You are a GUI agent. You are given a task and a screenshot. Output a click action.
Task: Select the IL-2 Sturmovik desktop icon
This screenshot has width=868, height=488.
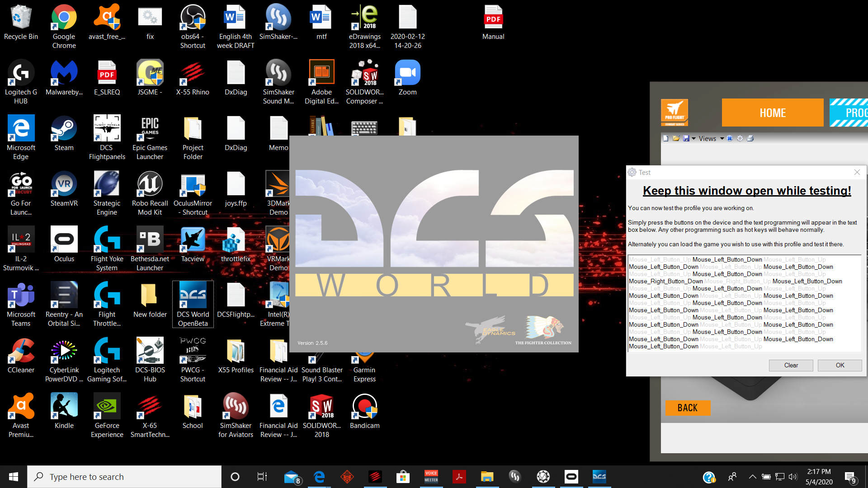[x=21, y=249]
